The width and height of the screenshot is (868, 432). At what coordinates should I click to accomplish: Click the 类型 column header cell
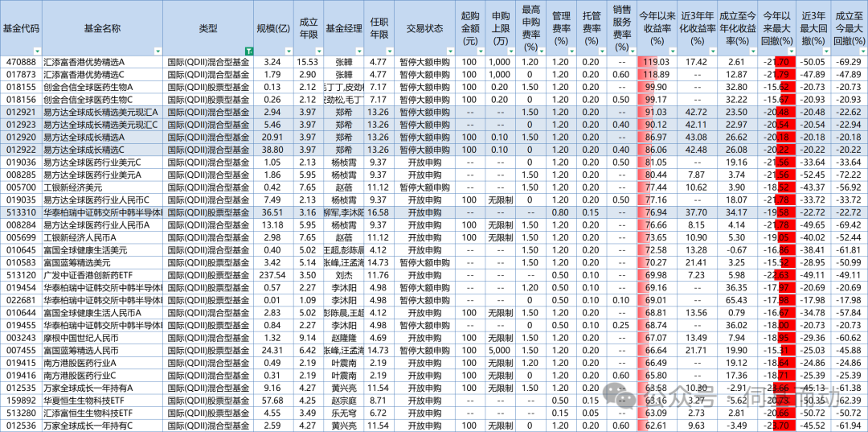tap(209, 28)
